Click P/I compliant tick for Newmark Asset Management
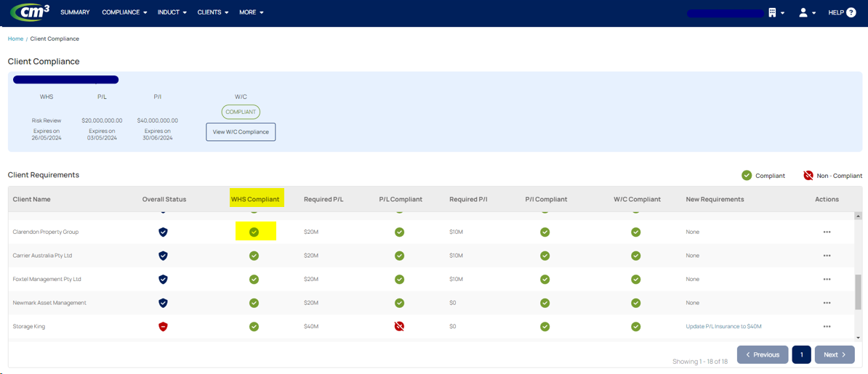Screen dimensions: 868x374 [545, 303]
